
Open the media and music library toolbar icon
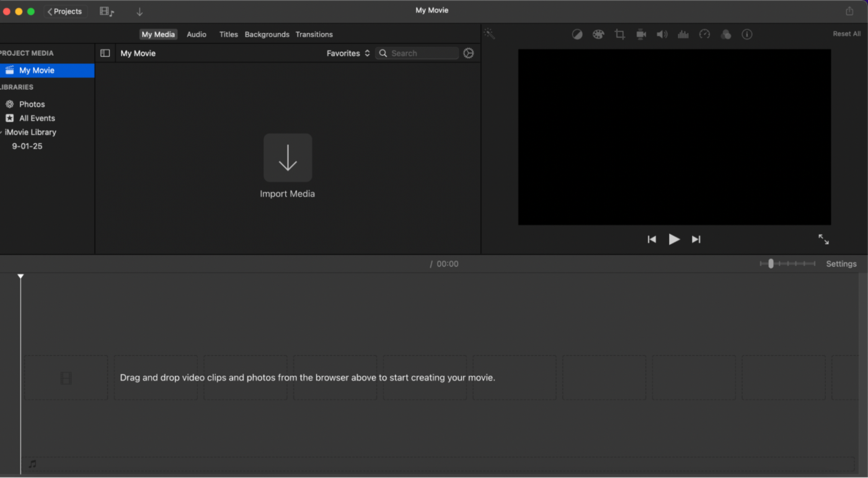pos(107,11)
